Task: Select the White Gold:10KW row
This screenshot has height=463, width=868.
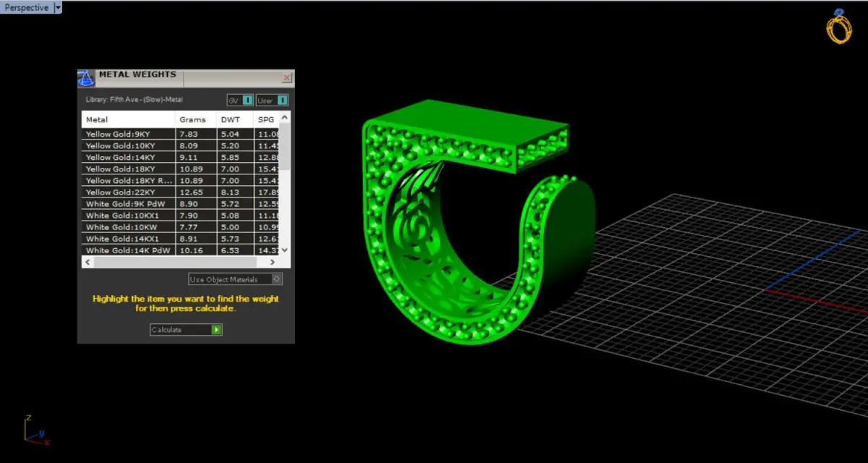Action: coord(181,227)
